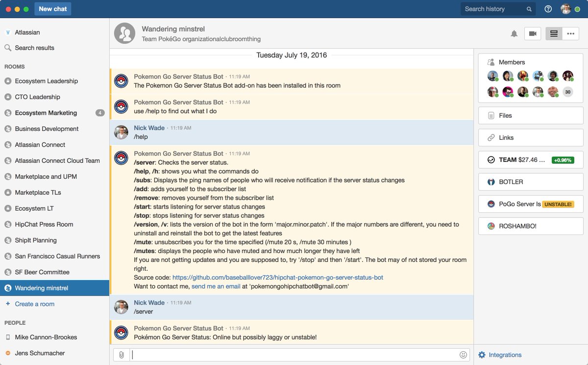Open the Ecosystem Marketing room
Screen dimensions: 588x365
(x=54, y=113)
